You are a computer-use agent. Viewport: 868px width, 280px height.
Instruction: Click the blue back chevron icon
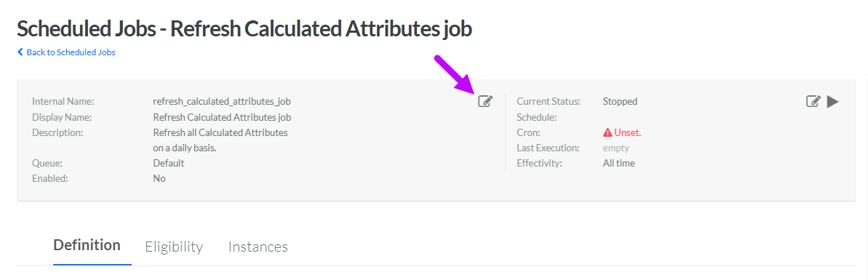coord(20,52)
